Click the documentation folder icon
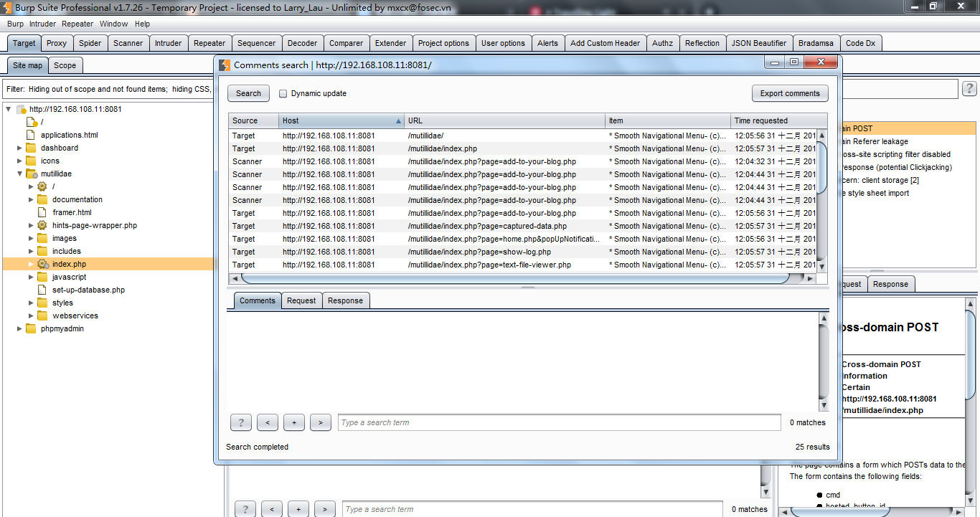Viewport: 980px width, 517px height. 42,199
